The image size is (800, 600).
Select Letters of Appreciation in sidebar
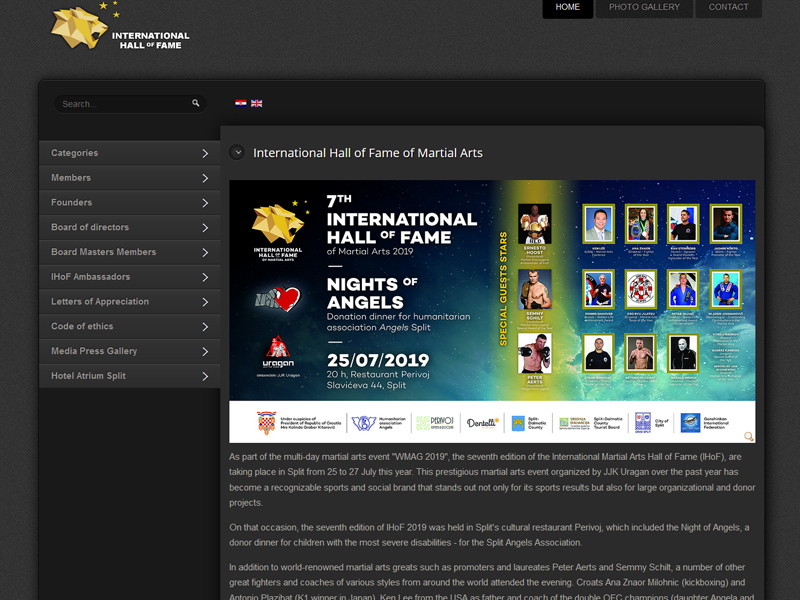100,301
